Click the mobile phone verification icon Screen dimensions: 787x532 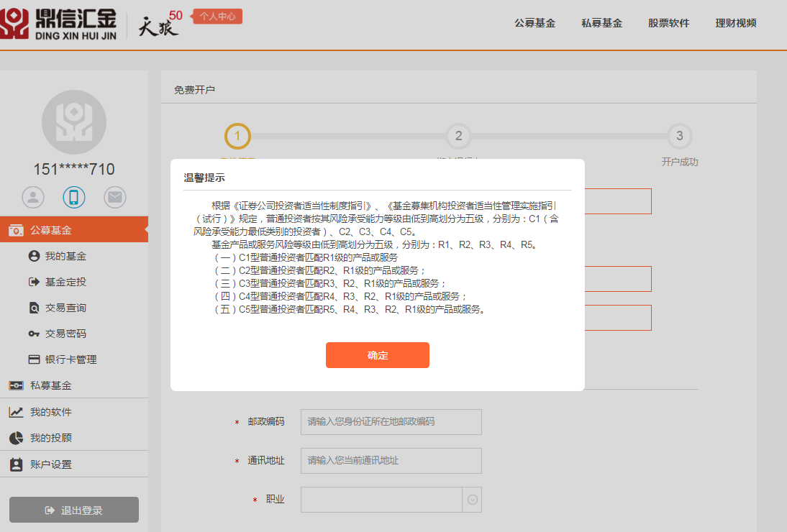74,196
